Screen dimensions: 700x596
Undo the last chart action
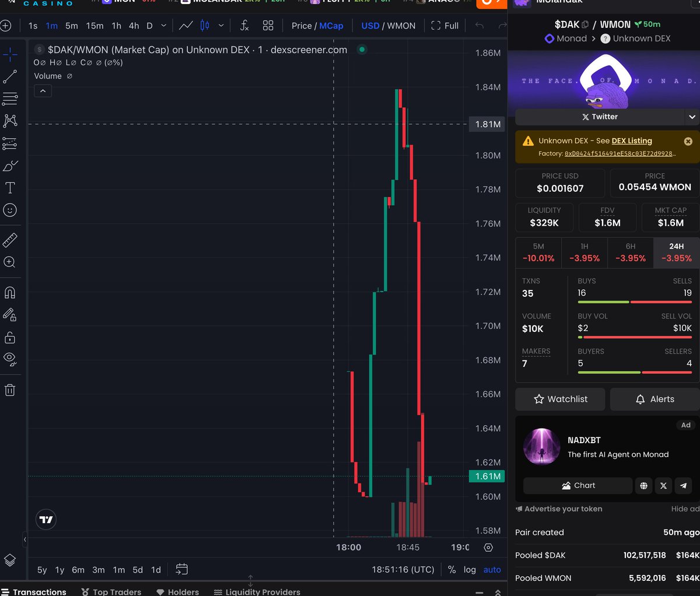(x=480, y=26)
